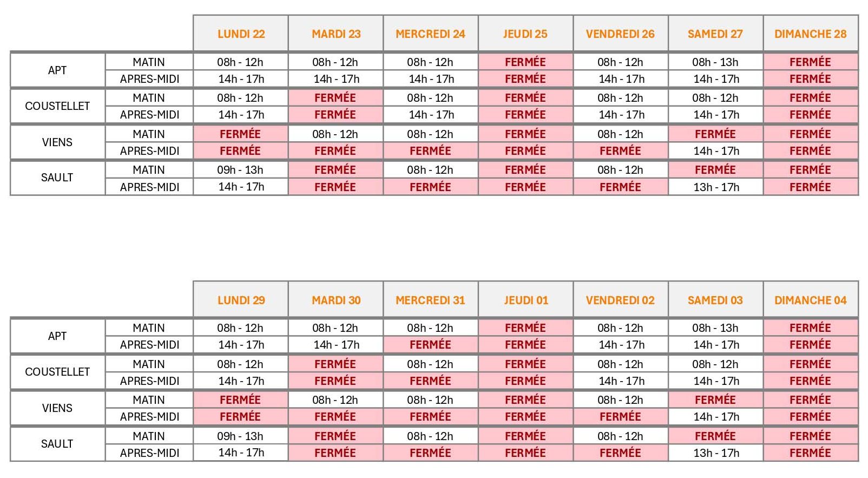Screen dimensions: 868x478
Task: Select the MARDI 23 header cell
Action: tap(336, 34)
